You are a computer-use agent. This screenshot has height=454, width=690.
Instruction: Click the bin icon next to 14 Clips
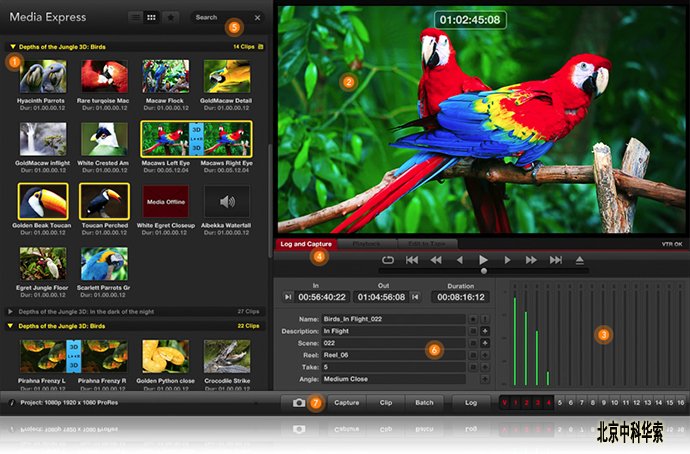(x=261, y=47)
